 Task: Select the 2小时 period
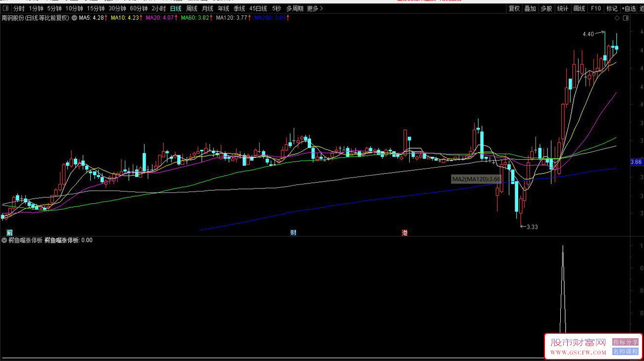pyautogui.click(x=159, y=8)
